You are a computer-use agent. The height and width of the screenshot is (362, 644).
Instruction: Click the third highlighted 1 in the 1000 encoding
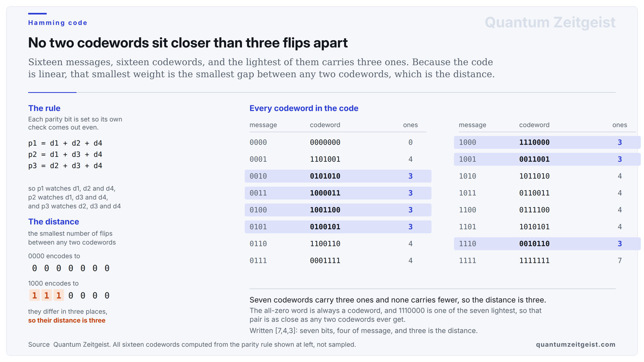click(59, 296)
